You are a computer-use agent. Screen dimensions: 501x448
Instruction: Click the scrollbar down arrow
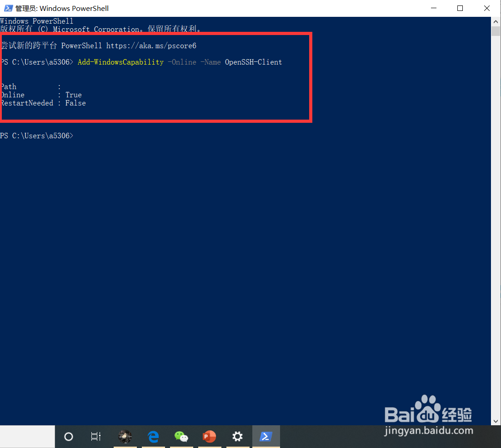pyautogui.click(x=496, y=421)
